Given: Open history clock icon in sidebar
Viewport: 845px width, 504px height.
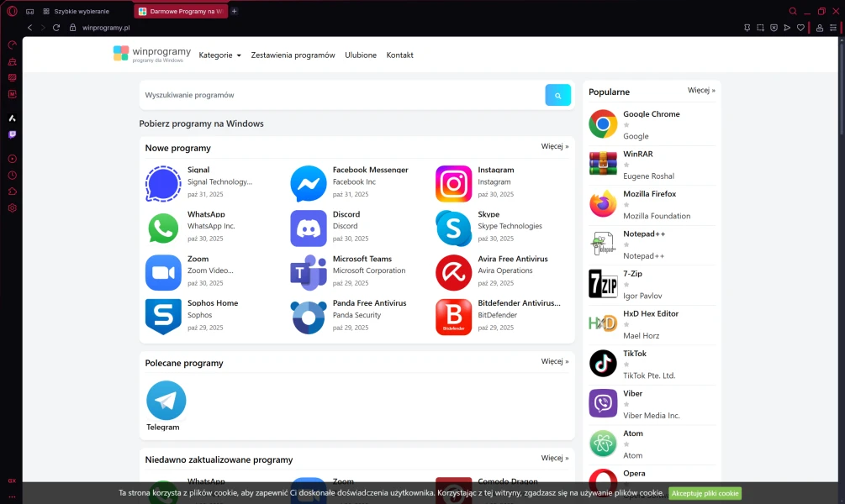Looking at the screenshot, I should (x=12, y=176).
